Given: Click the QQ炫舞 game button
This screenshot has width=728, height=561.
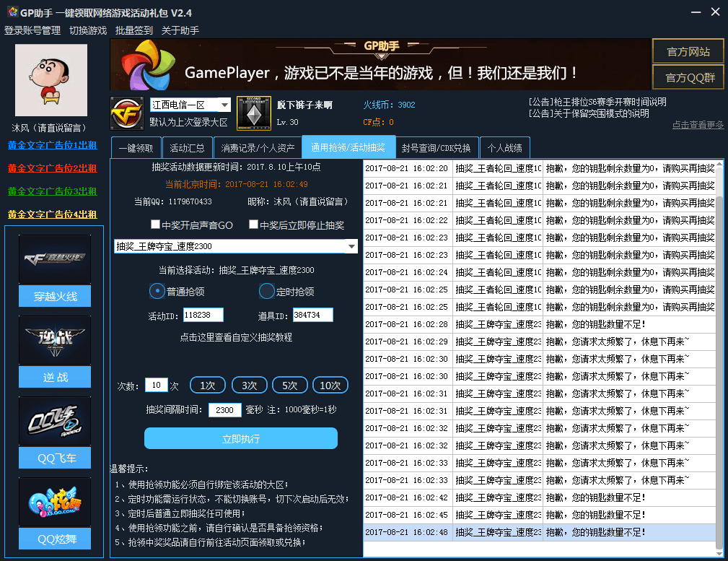Looking at the screenshot, I should coord(55,539).
